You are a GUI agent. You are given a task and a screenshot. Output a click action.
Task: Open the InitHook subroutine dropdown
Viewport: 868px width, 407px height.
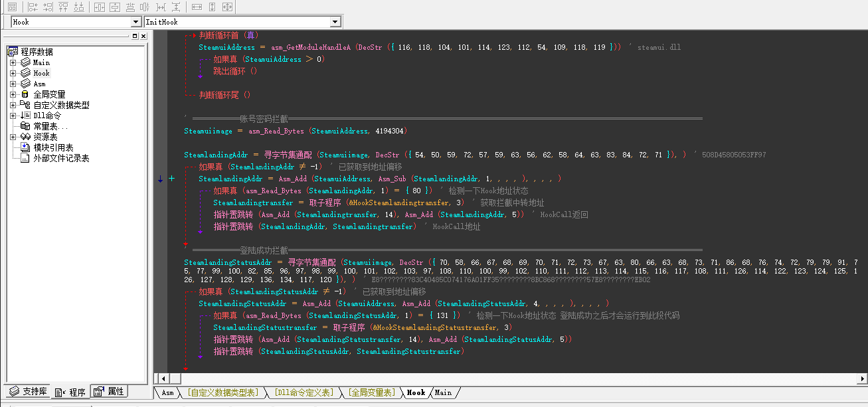335,22
